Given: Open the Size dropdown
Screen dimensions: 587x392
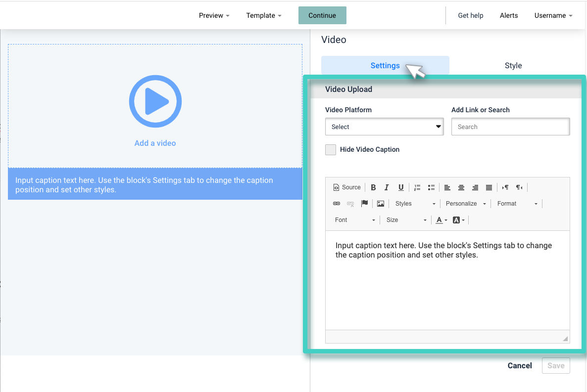Looking at the screenshot, I should (x=406, y=220).
